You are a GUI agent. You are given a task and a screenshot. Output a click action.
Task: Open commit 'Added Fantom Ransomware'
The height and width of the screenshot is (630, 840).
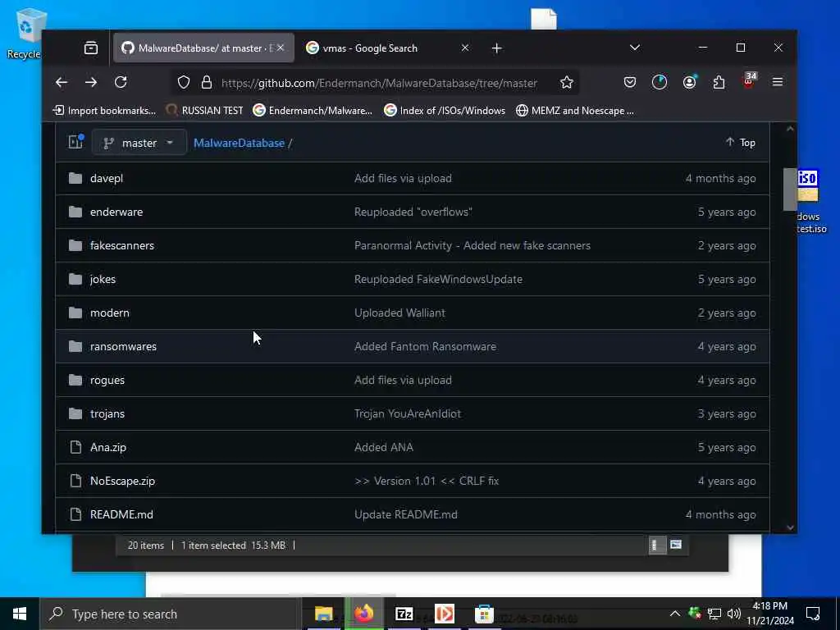tap(426, 347)
